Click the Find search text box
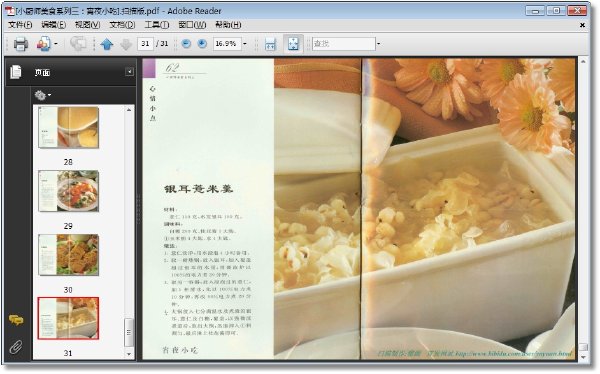The height and width of the screenshot is (374, 600). click(344, 44)
